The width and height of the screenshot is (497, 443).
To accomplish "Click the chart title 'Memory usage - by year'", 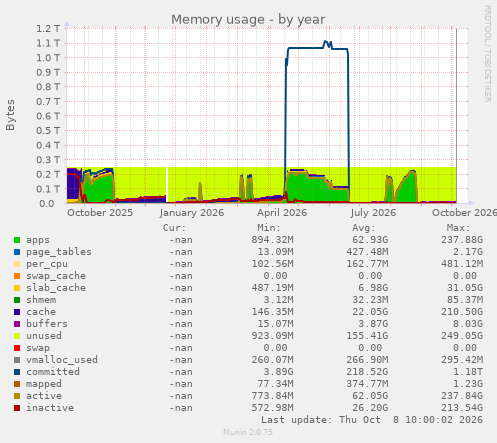I will pyautogui.click(x=248, y=20).
